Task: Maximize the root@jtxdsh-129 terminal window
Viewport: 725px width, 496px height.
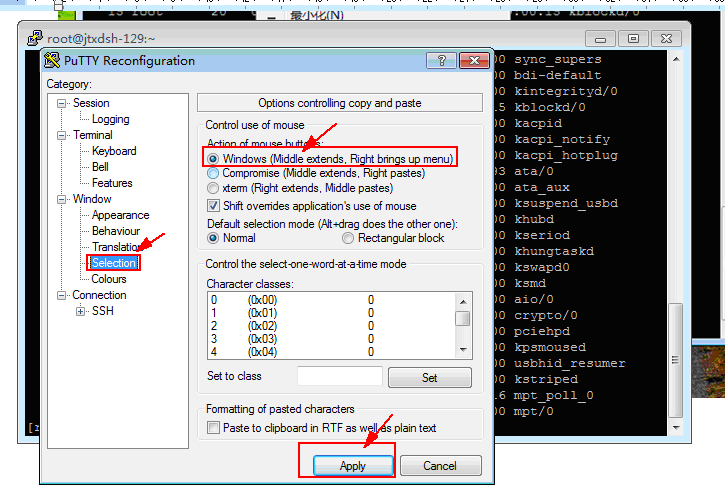Action: coord(633,39)
